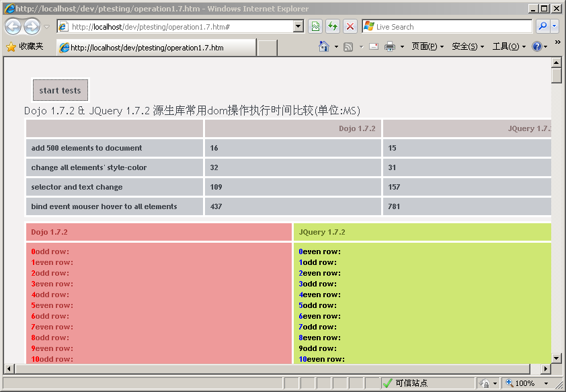Expand the feeds dropdown arrow
The width and height of the screenshot is (566, 392).
click(362, 46)
